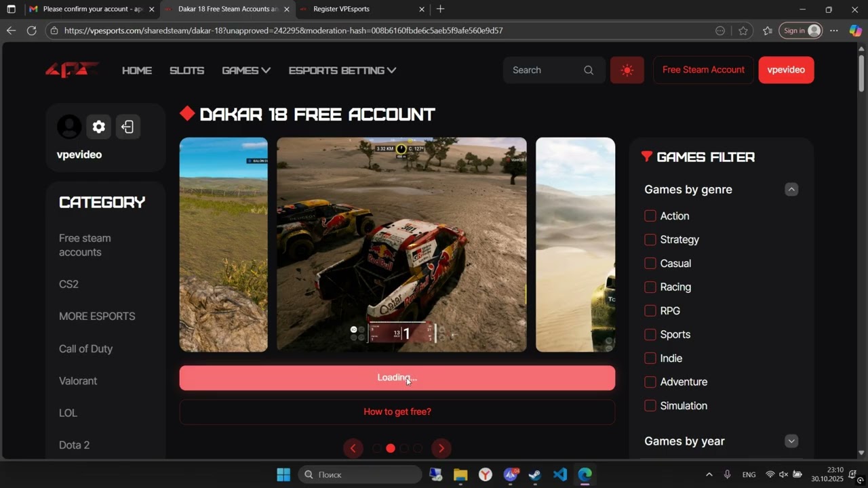Open the MORE ESPORTS category
Viewport: 868px width, 488px height.
pyautogui.click(x=97, y=317)
